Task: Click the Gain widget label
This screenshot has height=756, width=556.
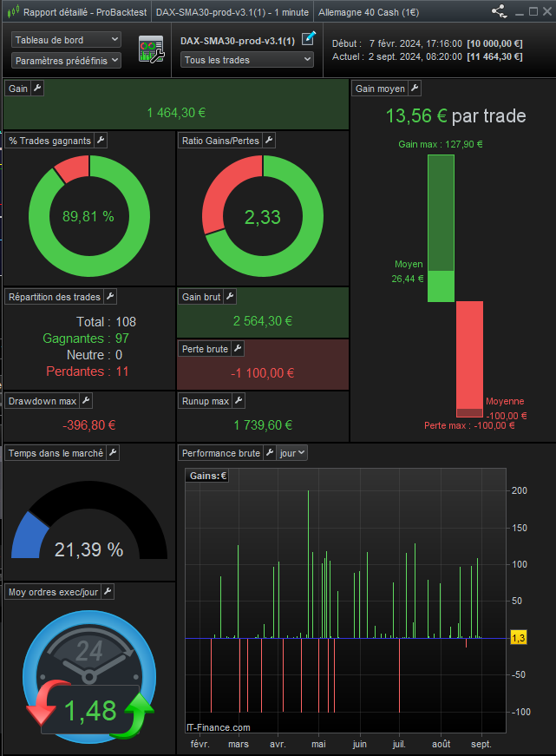Action: (x=18, y=89)
